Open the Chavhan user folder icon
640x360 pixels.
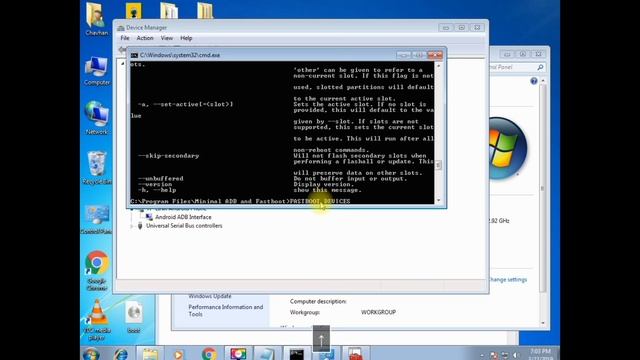(x=96, y=18)
